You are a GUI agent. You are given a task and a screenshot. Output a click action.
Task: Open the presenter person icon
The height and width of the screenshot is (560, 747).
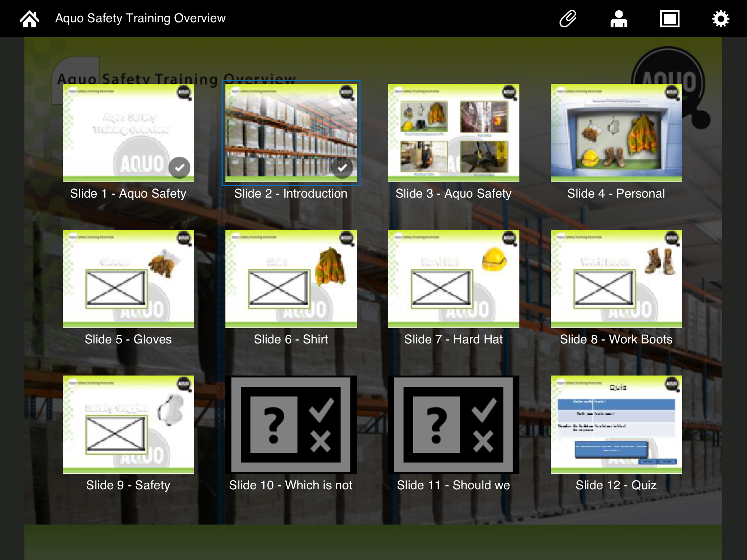619,19
